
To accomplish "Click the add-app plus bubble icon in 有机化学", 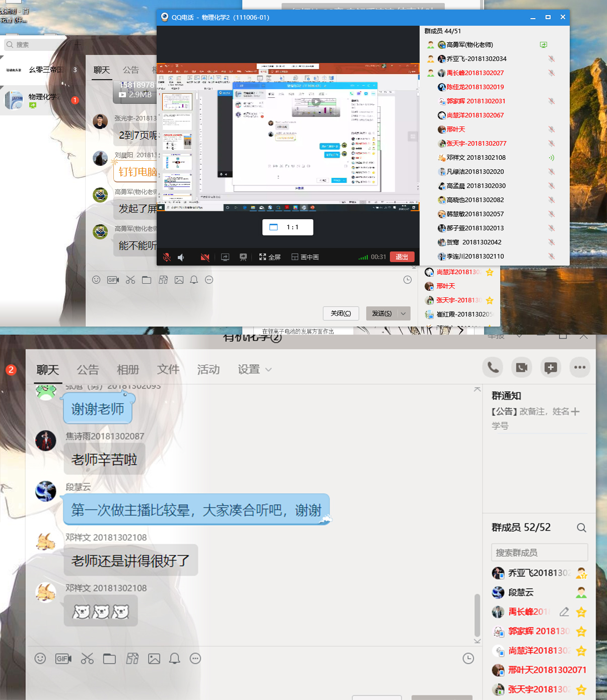I will tap(551, 367).
